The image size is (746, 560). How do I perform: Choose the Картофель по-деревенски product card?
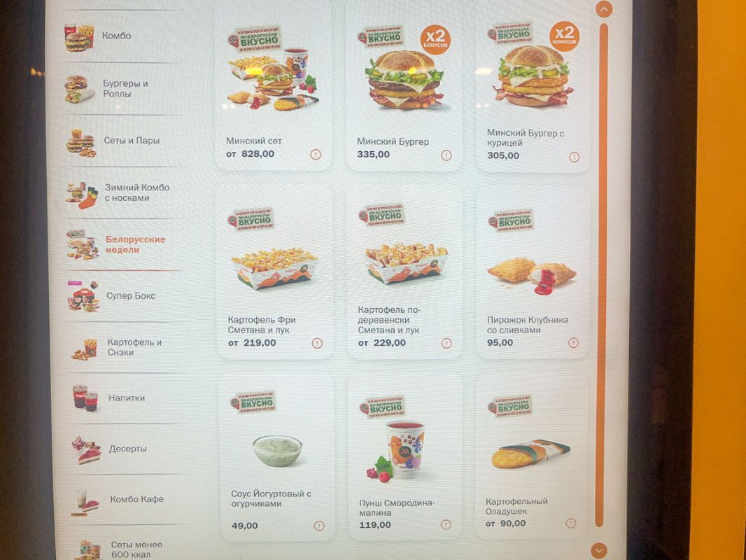404,272
